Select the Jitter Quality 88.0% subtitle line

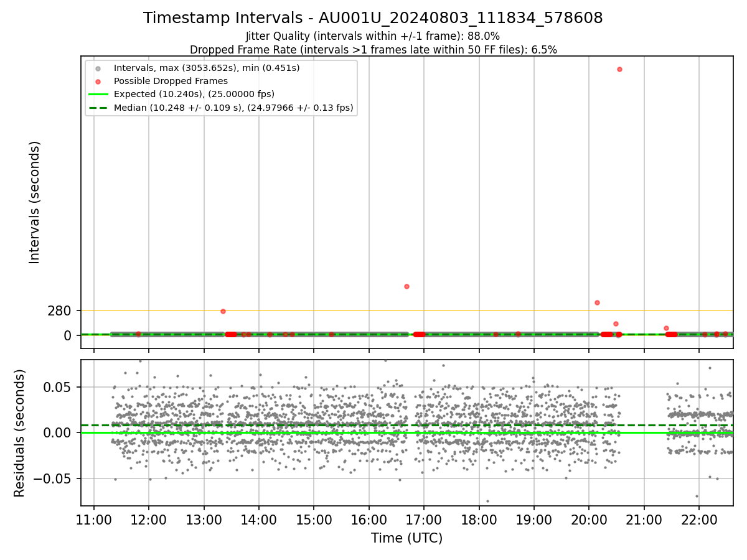pyautogui.click(x=373, y=36)
